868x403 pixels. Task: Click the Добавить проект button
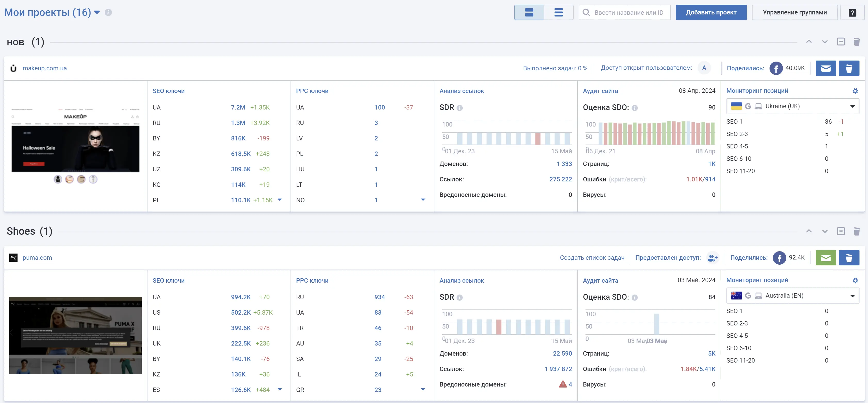click(x=711, y=12)
